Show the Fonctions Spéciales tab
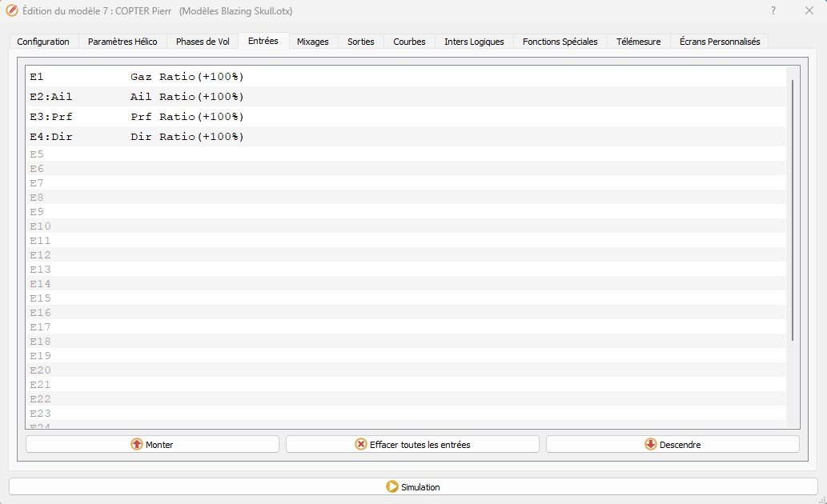This screenshot has height=504, width=827. pos(560,42)
